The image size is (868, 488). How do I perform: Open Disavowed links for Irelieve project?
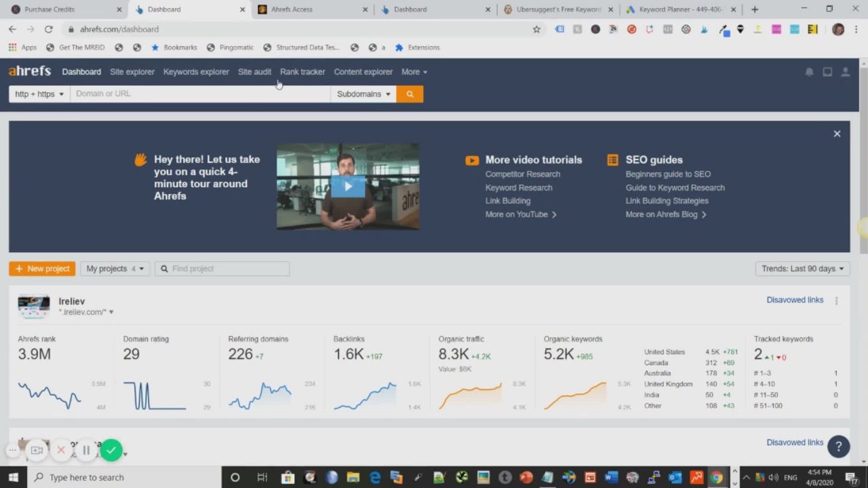click(795, 300)
